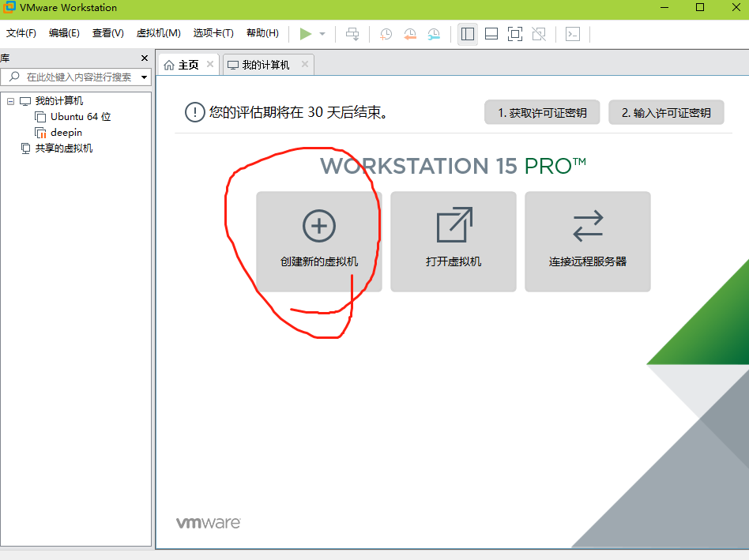This screenshot has height=560, width=749.
Task: Maximize the VMware Workstation window
Action: [700, 8]
